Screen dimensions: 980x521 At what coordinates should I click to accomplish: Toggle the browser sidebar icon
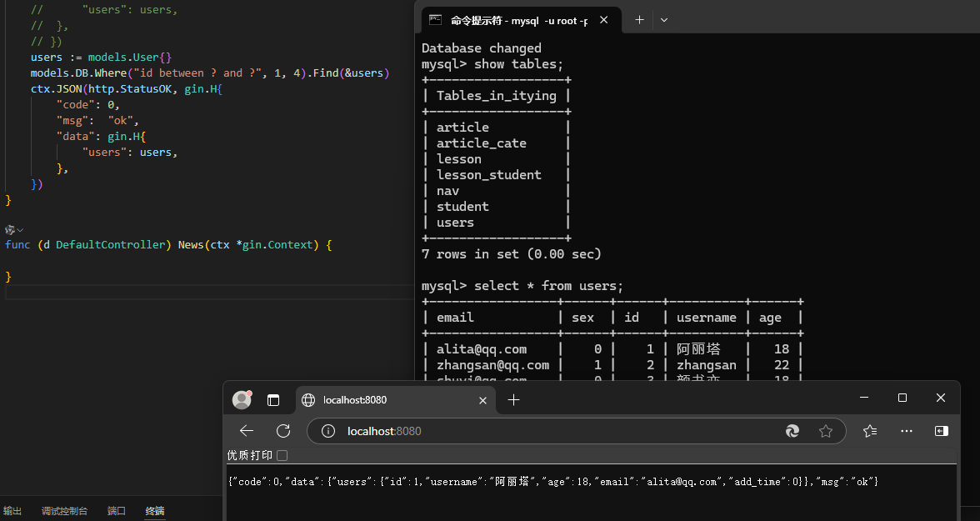click(x=942, y=431)
